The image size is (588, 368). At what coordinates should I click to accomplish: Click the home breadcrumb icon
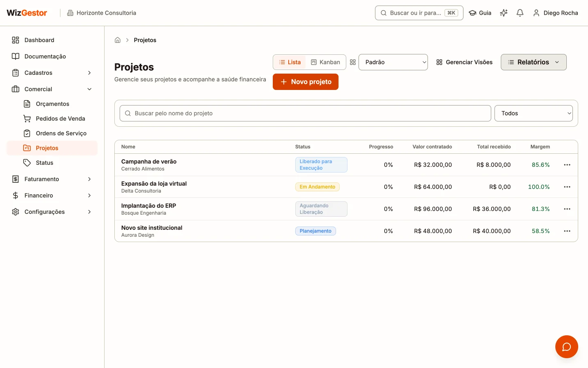[118, 40]
